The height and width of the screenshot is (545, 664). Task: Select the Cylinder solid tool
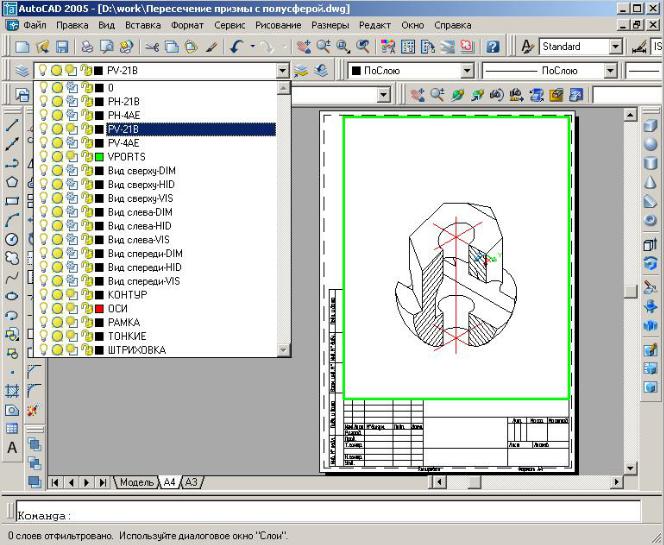[x=650, y=163]
